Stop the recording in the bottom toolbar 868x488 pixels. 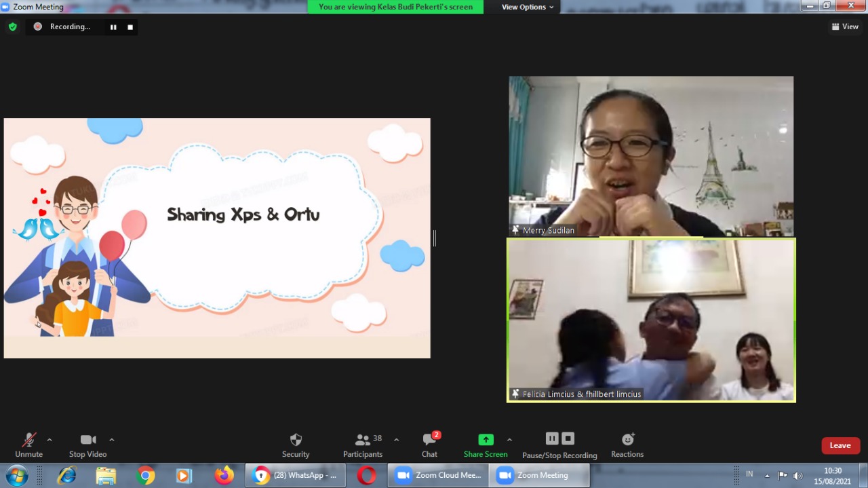(x=568, y=438)
